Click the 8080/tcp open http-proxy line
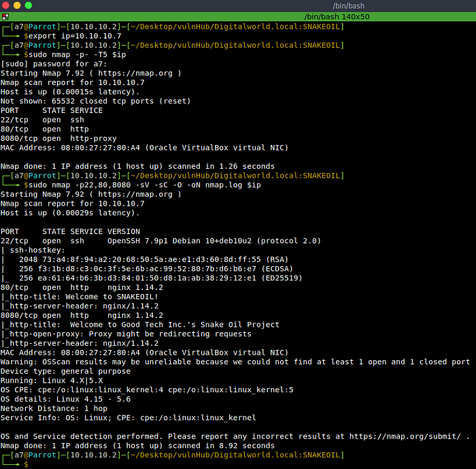 tap(58, 138)
